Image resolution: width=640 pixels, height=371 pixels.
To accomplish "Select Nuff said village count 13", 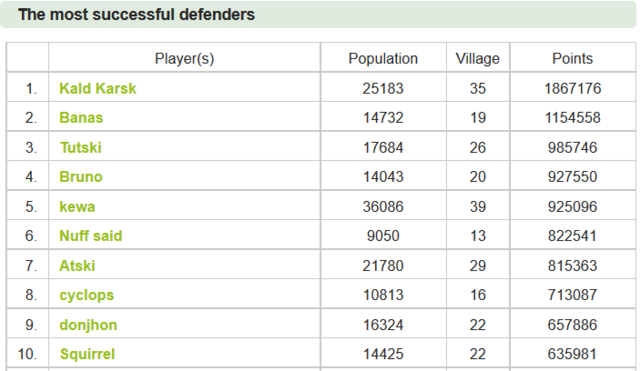I will click(478, 235).
